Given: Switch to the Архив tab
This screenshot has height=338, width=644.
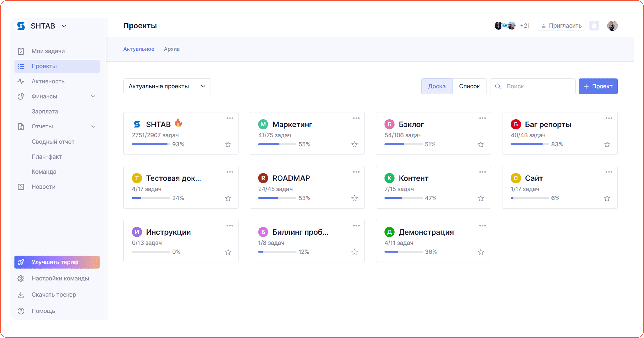Looking at the screenshot, I should pyautogui.click(x=172, y=49).
